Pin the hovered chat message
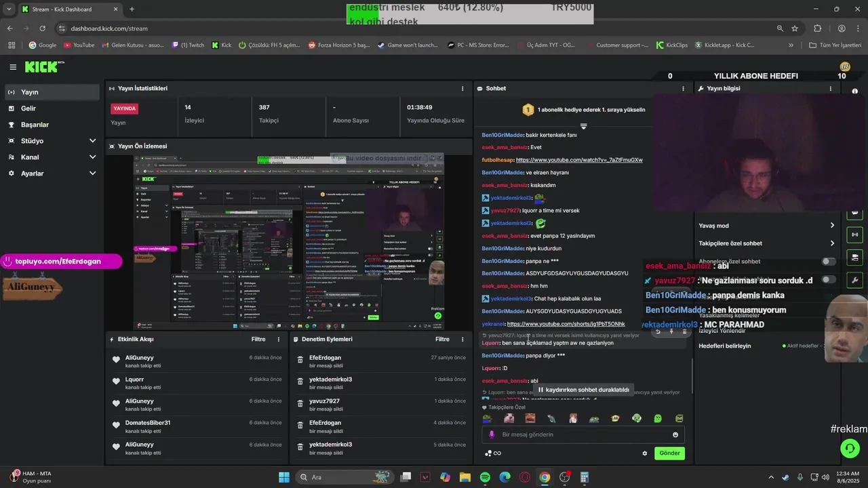This screenshot has width=868, height=488. 671,331
